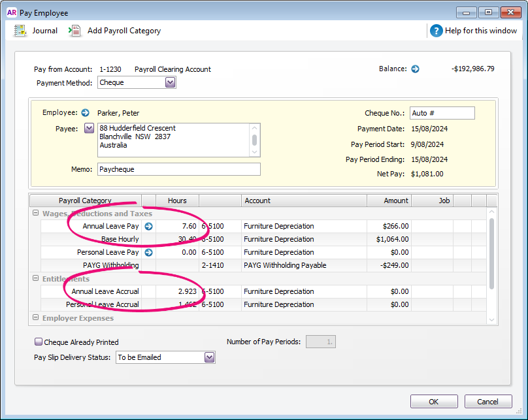Open the Payment Method dropdown
The image size is (528, 420).
click(x=170, y=82)
